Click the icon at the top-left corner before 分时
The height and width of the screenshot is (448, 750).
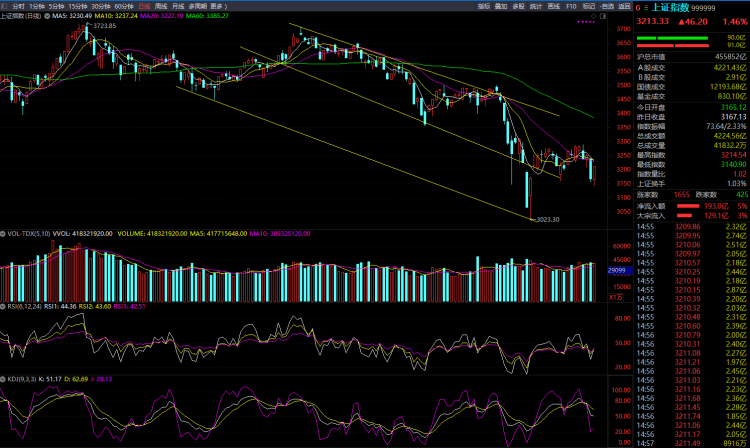tap(5, 6)
